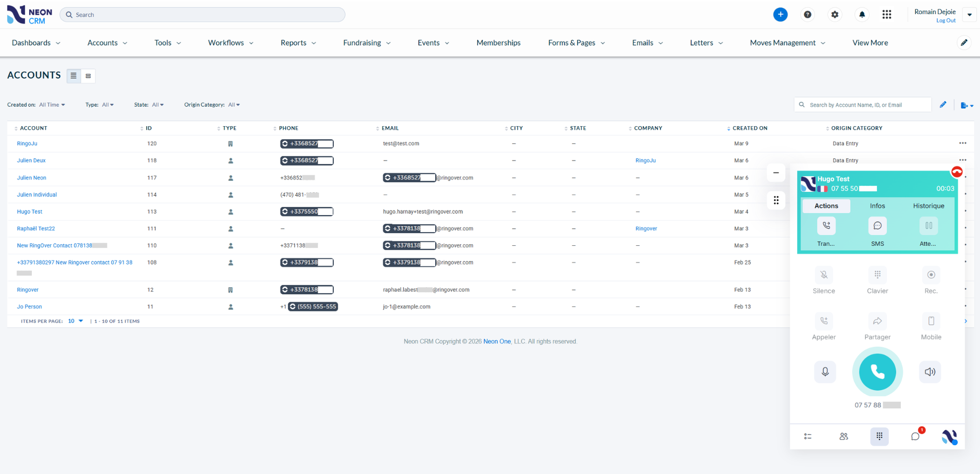The image size is (980, 474).
Task: Click the red hang up call icon
Action: click(x=956, y=172)
